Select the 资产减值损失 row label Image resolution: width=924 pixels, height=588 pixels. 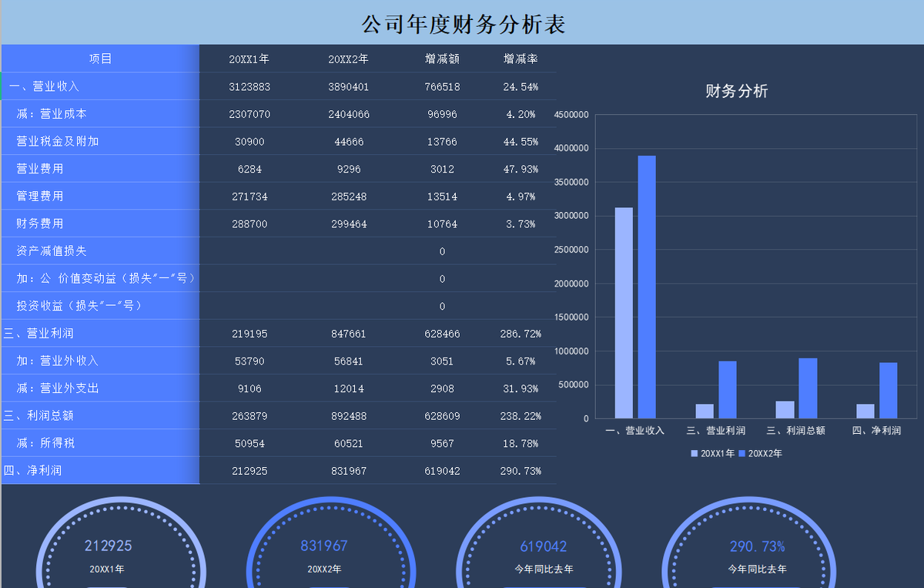[x=52, y=251]
